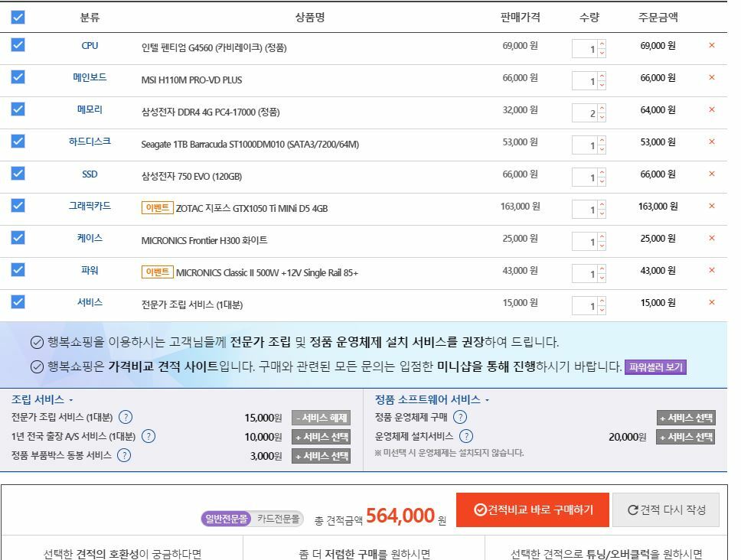Open product MICRONICS Frontier H300 화이트

[x=204, y=240]
